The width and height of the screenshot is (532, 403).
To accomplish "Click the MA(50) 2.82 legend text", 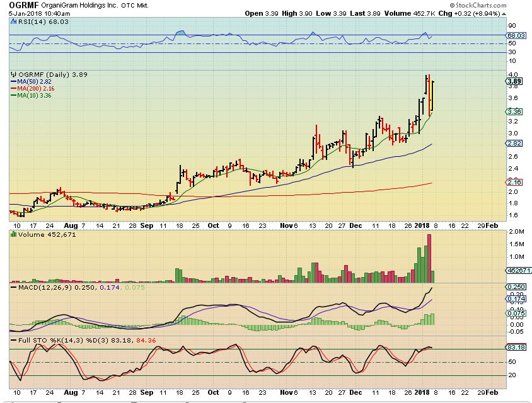I will pyautogui.click(x=35, y=82).
